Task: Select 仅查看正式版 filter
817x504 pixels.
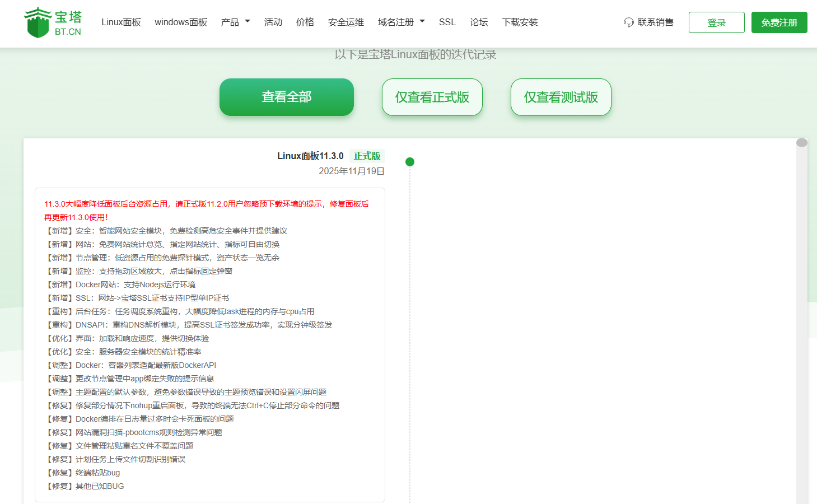Action: (432, 97)
